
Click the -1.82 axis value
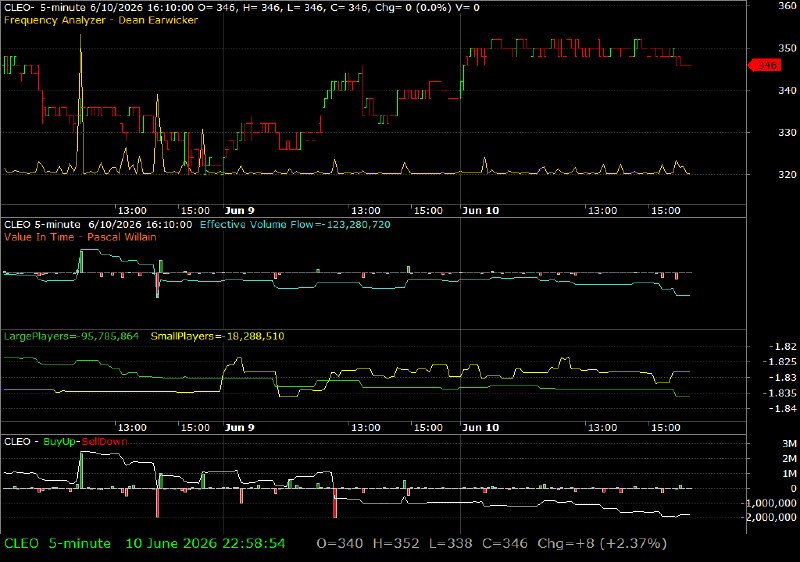click(783, 347)
